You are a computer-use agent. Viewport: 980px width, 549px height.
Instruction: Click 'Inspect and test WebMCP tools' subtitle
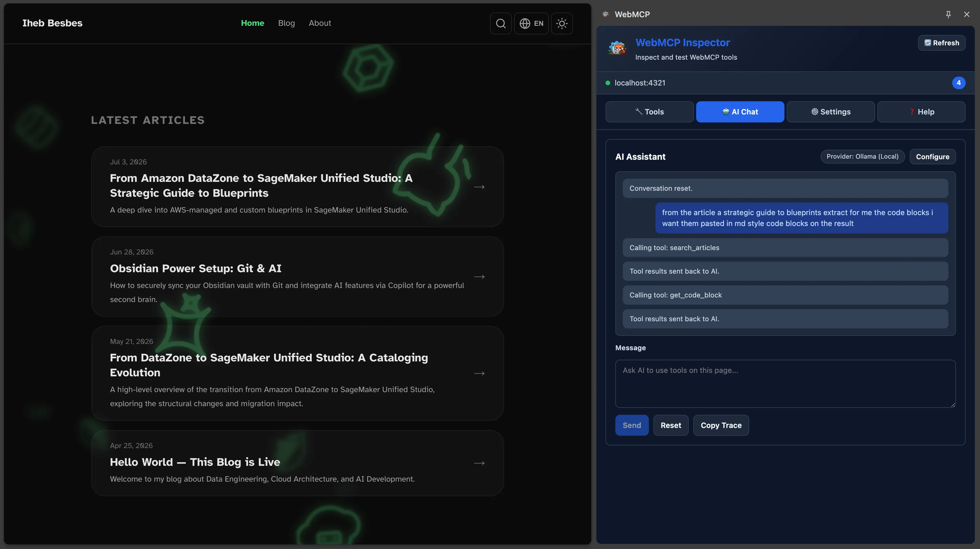pyautogui.click(x=686, y=57)
